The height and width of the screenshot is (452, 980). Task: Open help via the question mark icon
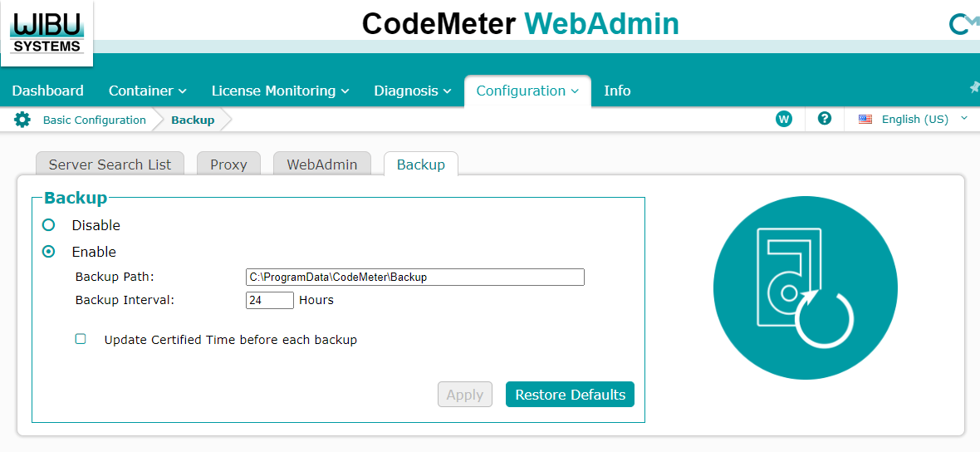[825, 119]
